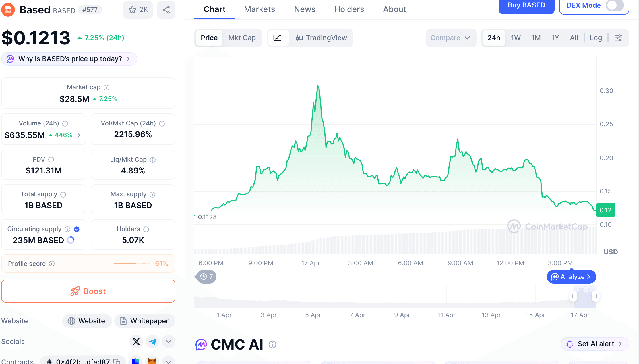Viewport: 639px width, 364px height.
Task: Click the 0.12 current price label
Action: (606, 210)
